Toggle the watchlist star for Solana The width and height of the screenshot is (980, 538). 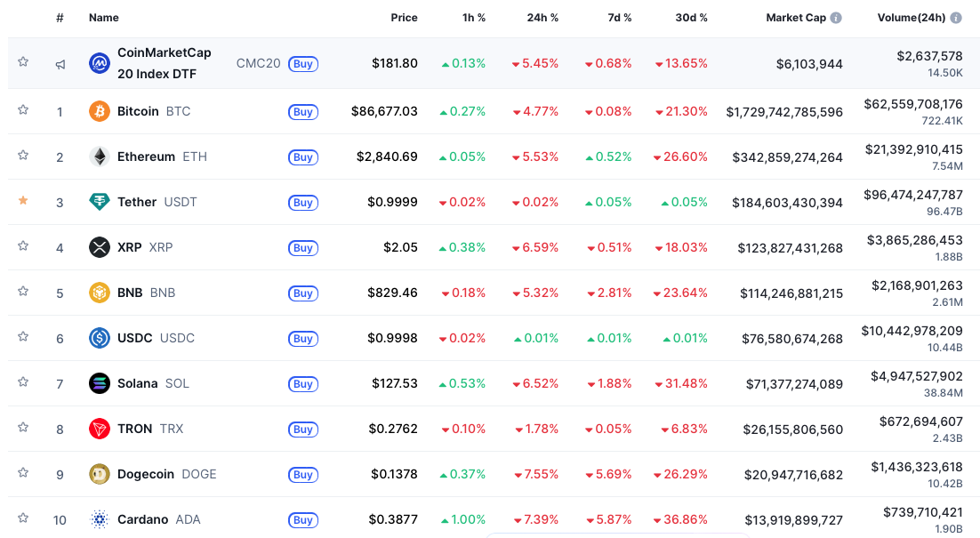(22, 383)
